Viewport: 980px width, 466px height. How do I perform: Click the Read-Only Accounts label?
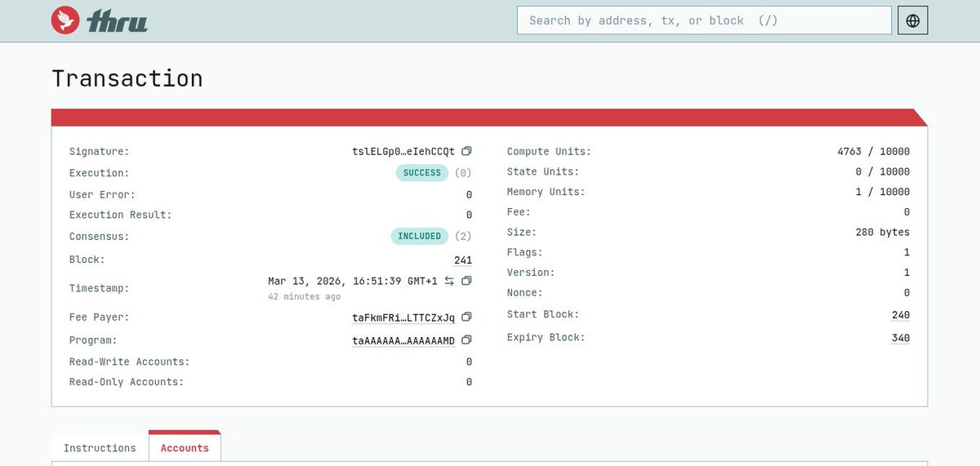tap(127, 382)
